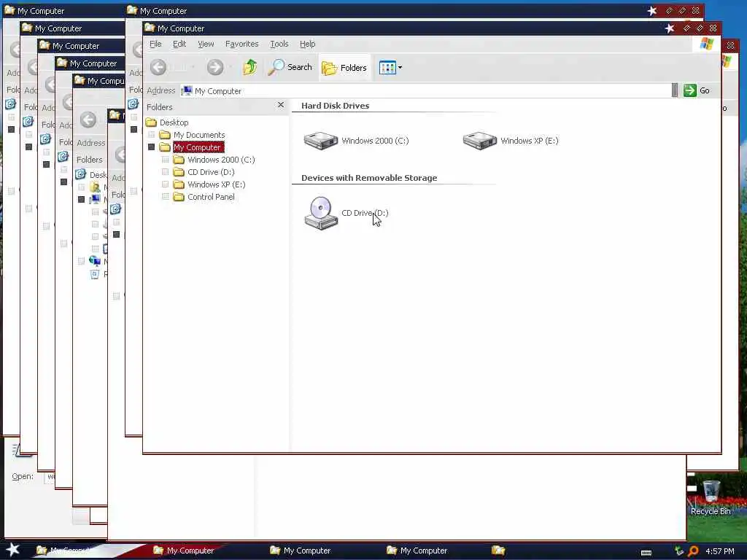Collapse the My Computer tree node
The image size is (747, 560).
coord(152,147)
